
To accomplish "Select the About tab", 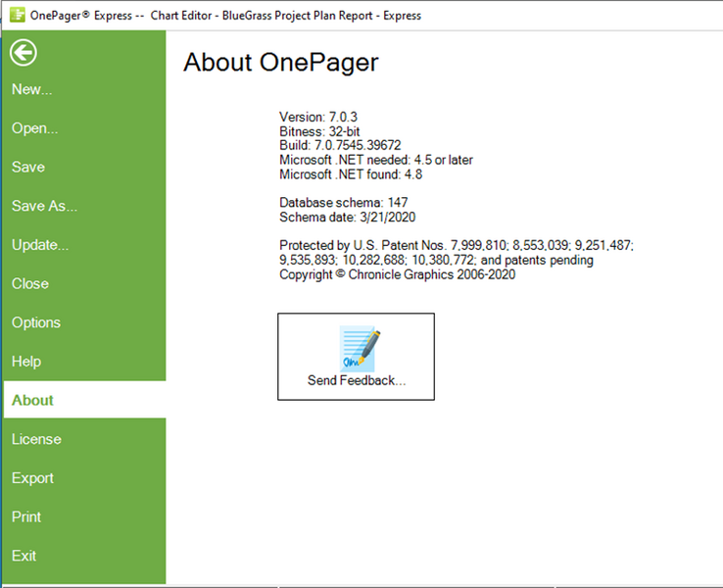I will click(x=84, y=400).
